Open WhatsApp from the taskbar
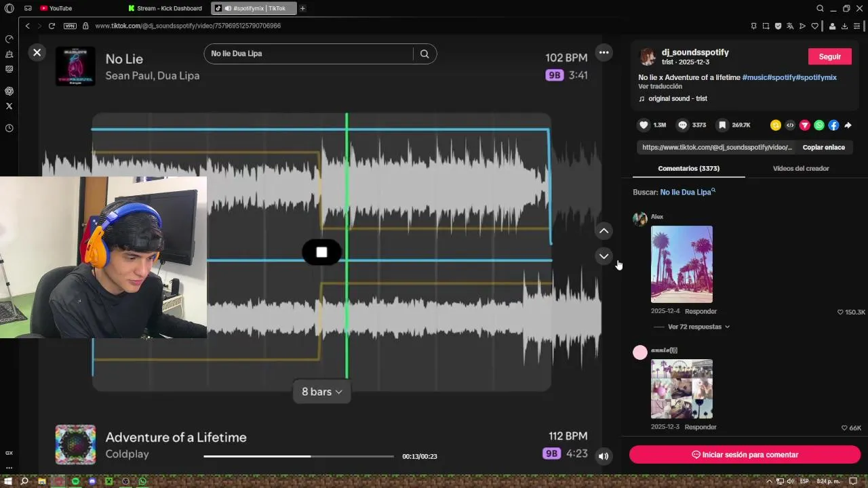This screenshot has width=868, height=488. tap(142, 481)
